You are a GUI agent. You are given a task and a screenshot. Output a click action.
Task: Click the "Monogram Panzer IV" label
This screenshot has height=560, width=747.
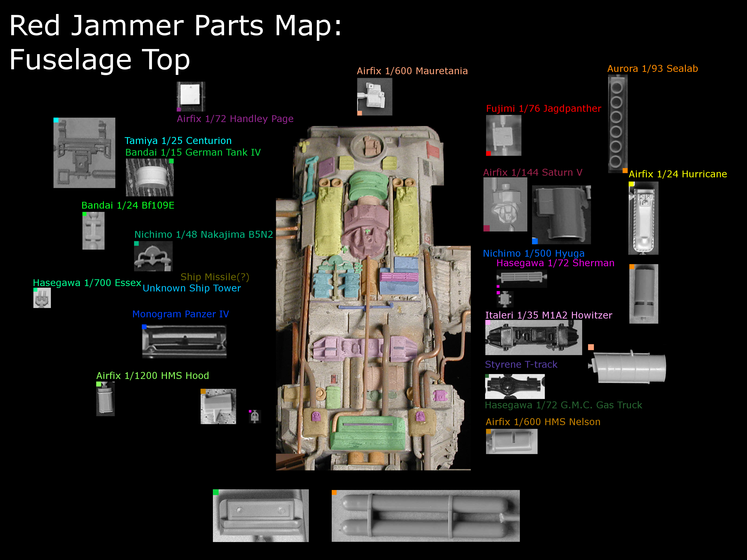(x=180, y=314)
